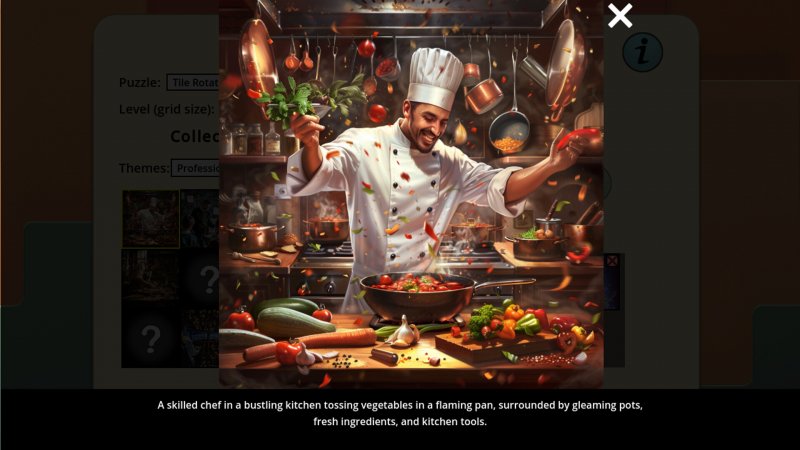Click the locked question-mark tile in bottom row
The width and height of the screenshot is (800, 450).
click(x=151, y=338)
